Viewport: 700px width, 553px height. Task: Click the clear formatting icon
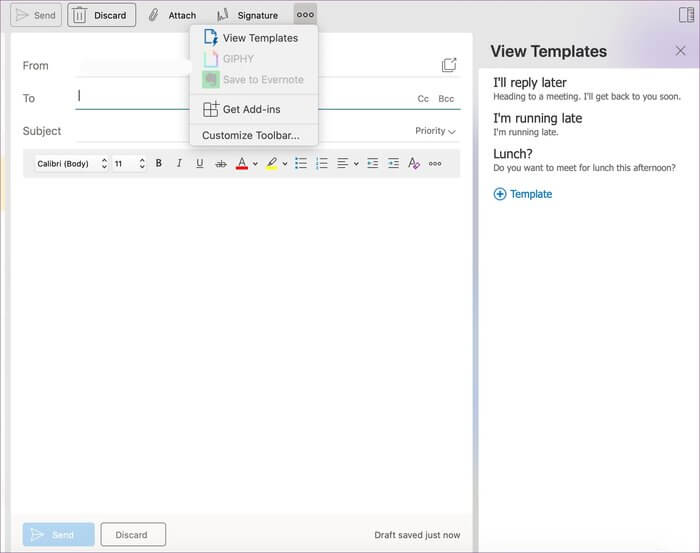tap(414, 163)
